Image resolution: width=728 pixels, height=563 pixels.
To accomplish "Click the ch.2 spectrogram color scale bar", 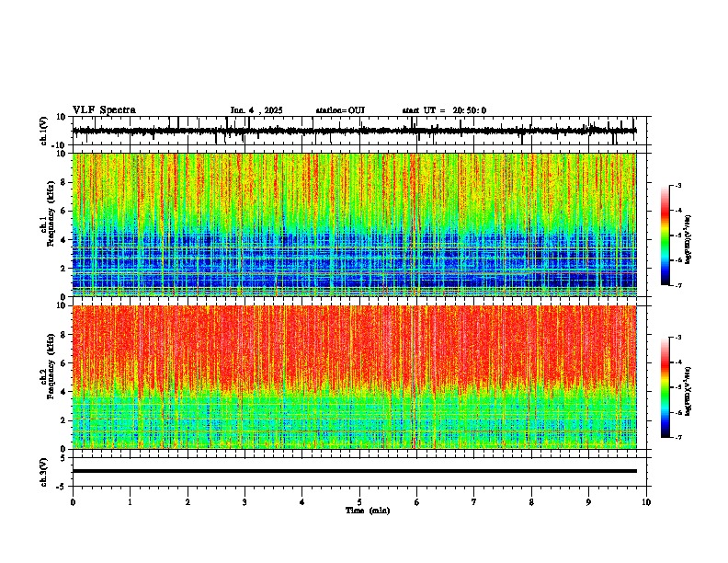I will click(665, 387).
